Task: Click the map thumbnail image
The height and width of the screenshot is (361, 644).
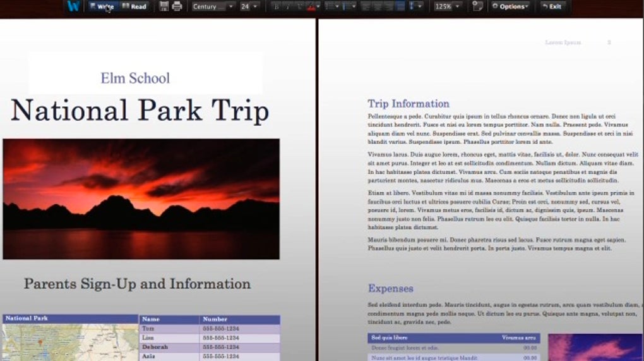Action: pos(70,342)
